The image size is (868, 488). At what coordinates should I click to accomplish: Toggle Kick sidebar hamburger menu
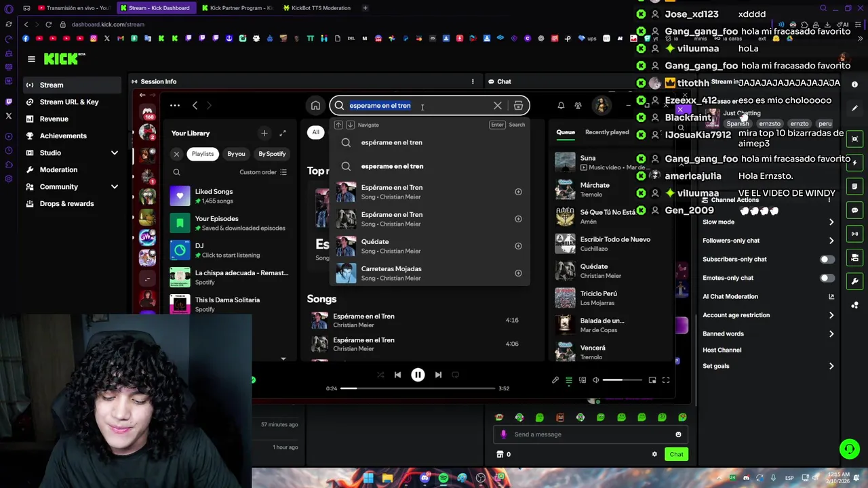31,60
